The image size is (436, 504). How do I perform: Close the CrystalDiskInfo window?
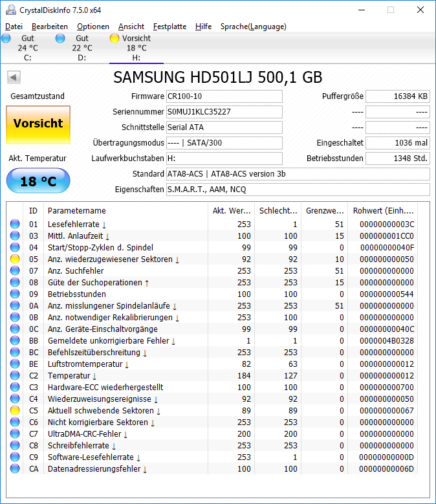(x=420, y=10)
